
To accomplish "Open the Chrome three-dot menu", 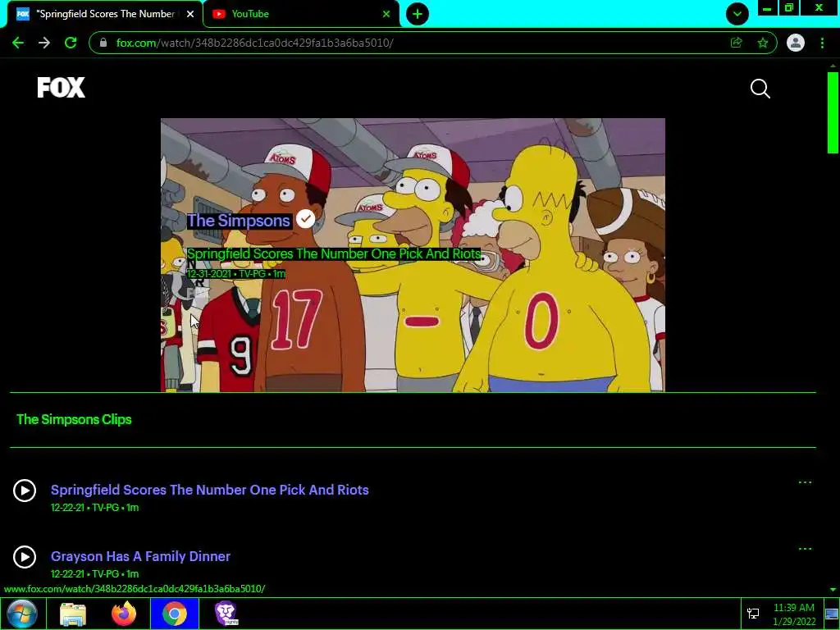I will coord(822,43).
